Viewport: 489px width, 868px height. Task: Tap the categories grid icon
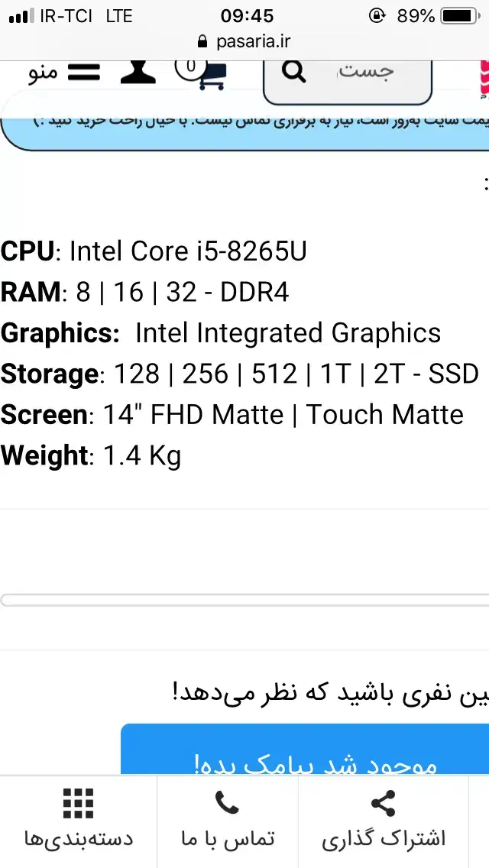[78, 804]
